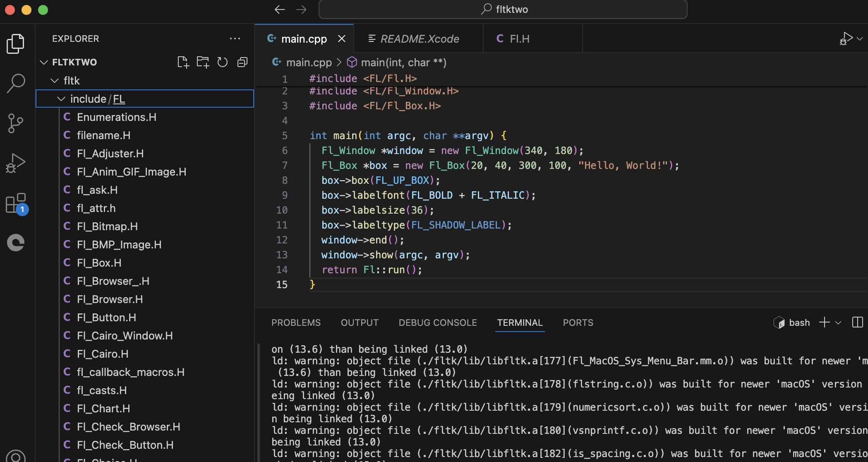Refresh the explorer file tree
868x462 pixels.
coord(223,62)
